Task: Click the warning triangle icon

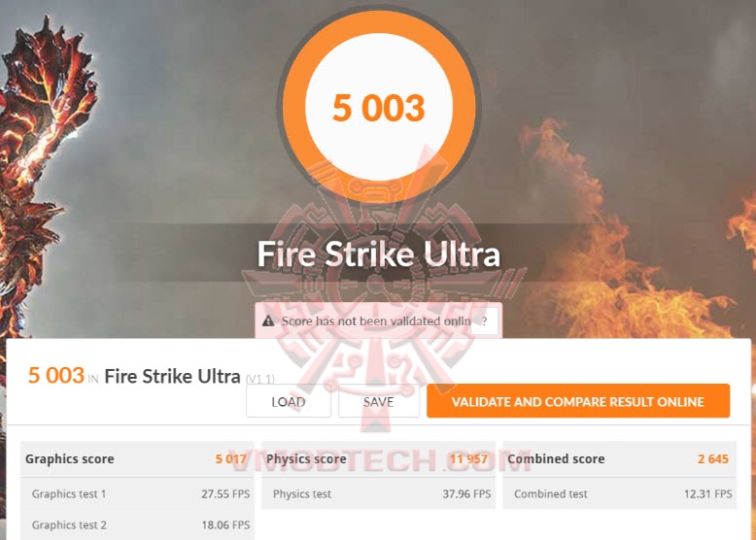Action: 268,321
